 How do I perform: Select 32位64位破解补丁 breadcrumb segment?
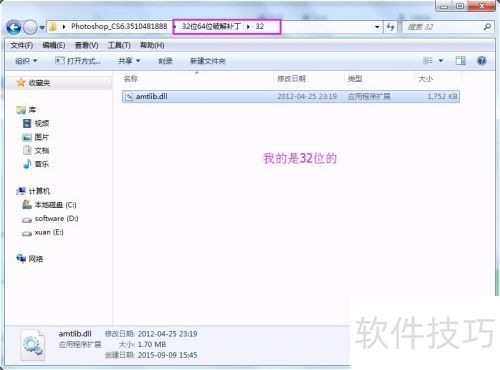pyautogui.click(x=211, y=26)
